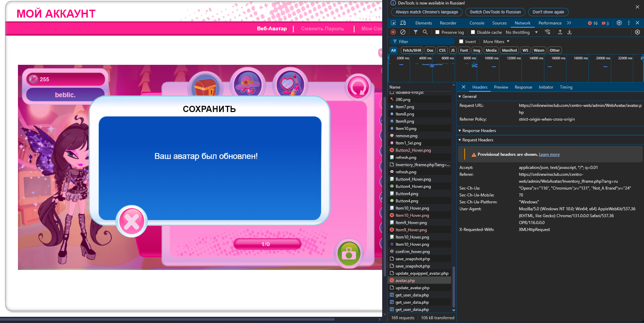
Task: Toggle the CSS request type filter
Action: pyautogui.click(x=442, y=50)
